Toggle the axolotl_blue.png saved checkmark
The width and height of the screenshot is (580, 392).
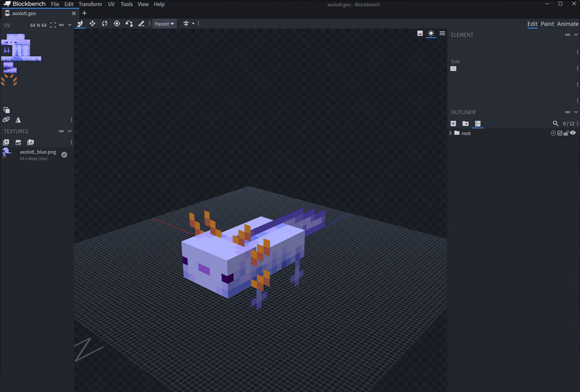coord(64,155)
